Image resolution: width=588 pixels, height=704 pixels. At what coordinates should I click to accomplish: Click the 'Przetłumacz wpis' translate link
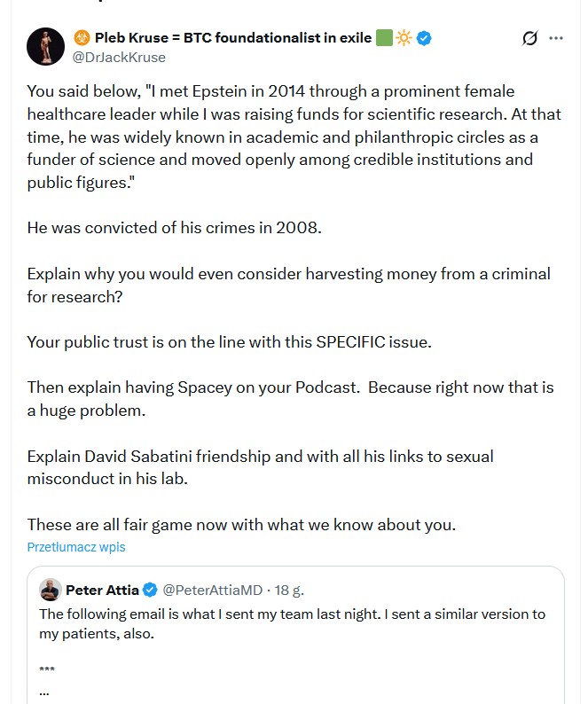pyautogui.click(x=76, y=547)
